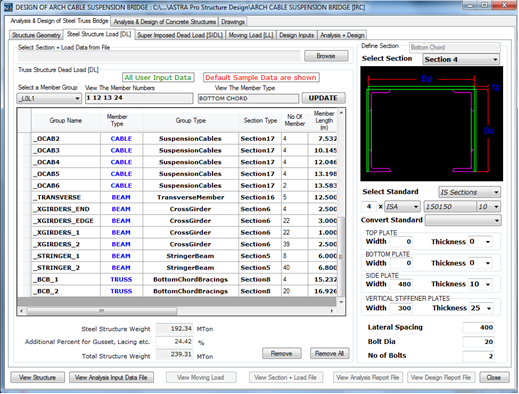The image size is (519, 394).
Task: Click the Lateral Spacing field
Action: point(479,327)
